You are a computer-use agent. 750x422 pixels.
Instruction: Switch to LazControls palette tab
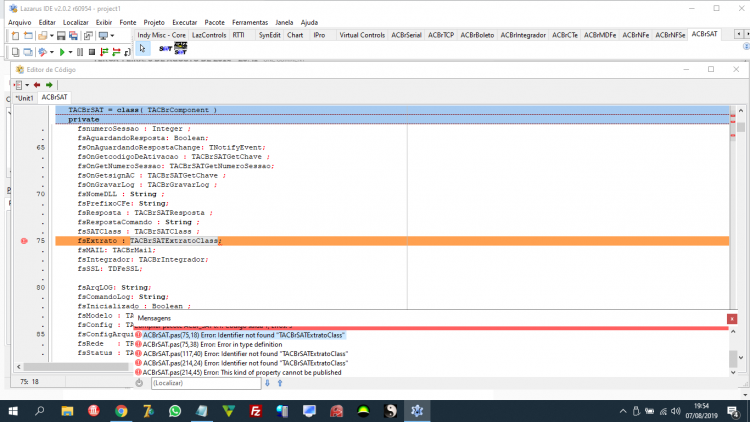[x=209, y=35]
